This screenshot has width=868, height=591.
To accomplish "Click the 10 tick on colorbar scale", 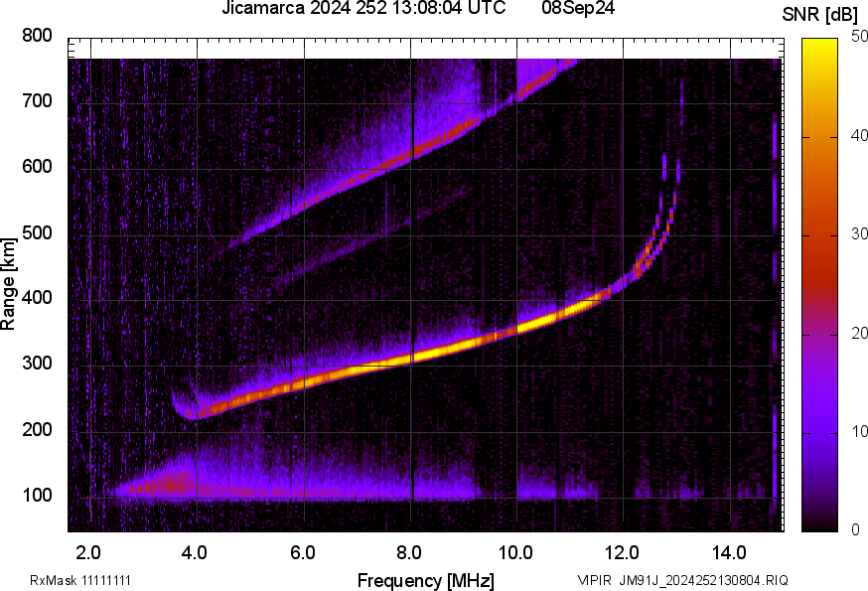I will [x=858, y=432].
